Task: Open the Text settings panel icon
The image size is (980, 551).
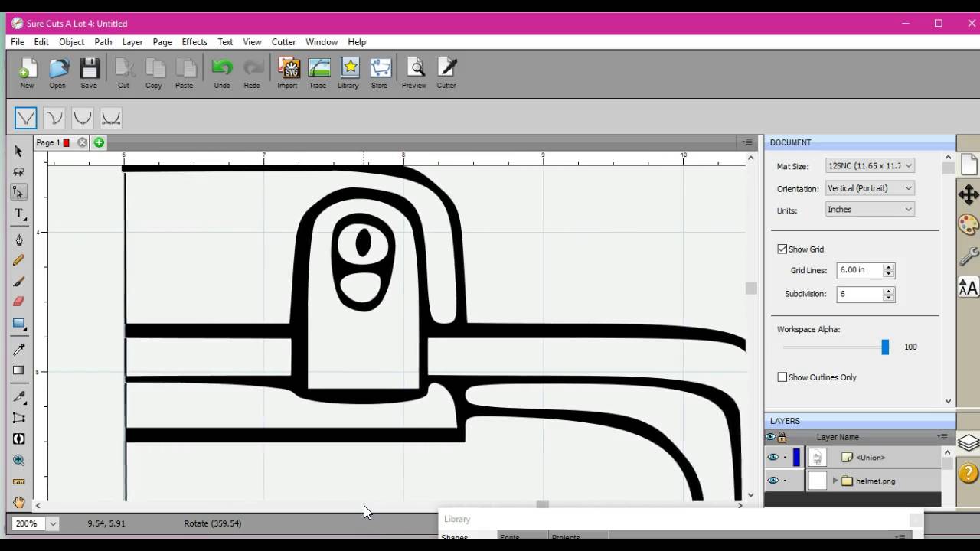Action: (x=969, y=287)
